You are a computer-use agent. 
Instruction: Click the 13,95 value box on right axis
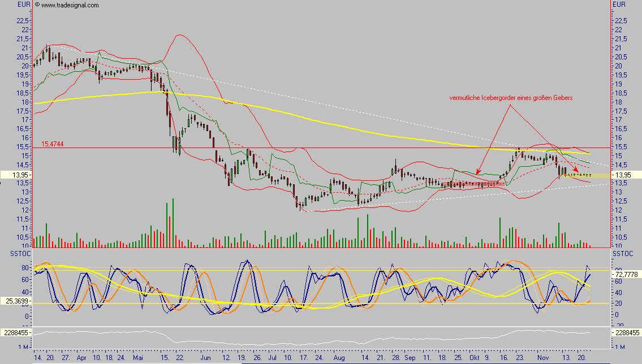pyautogui.click(x=626, y=175)
